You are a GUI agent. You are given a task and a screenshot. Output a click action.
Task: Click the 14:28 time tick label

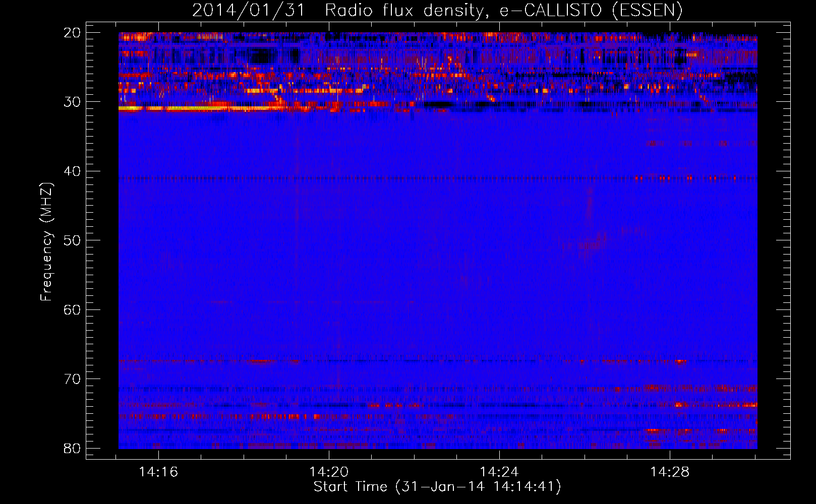click(670, 472)
